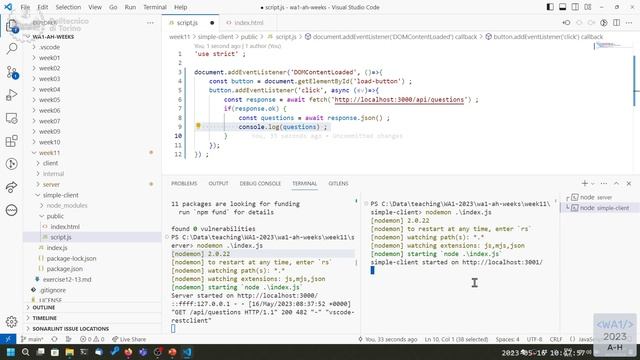Image resolution: width=640 pixels, height=360 pixels.
Task: Open Source Control view in activity bar
Action: tap(11, 72)
